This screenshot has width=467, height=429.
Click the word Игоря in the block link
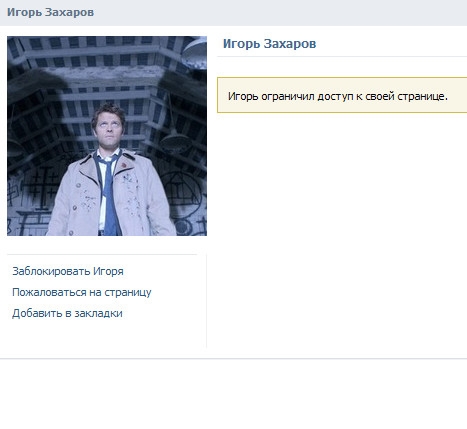coord(108,271)
